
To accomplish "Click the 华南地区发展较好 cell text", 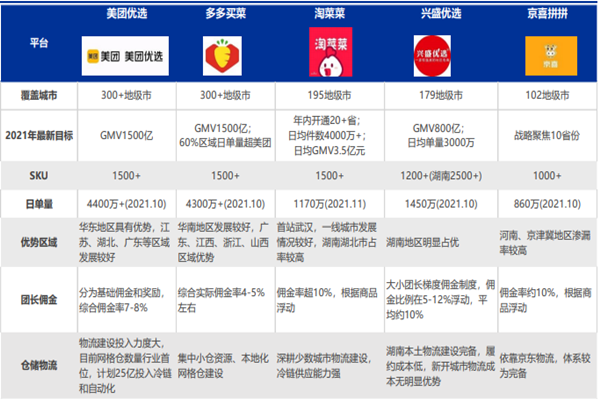I will click(x=223, y=242).
